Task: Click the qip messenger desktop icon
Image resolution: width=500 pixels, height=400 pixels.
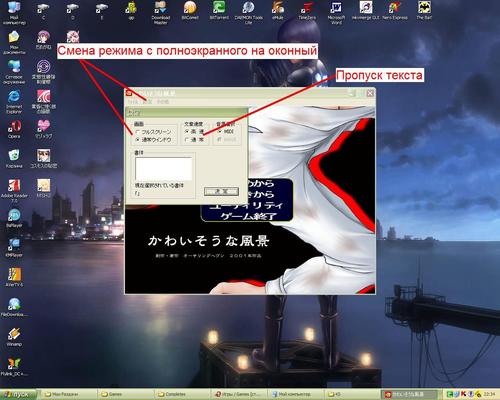Action: [131, 11]
